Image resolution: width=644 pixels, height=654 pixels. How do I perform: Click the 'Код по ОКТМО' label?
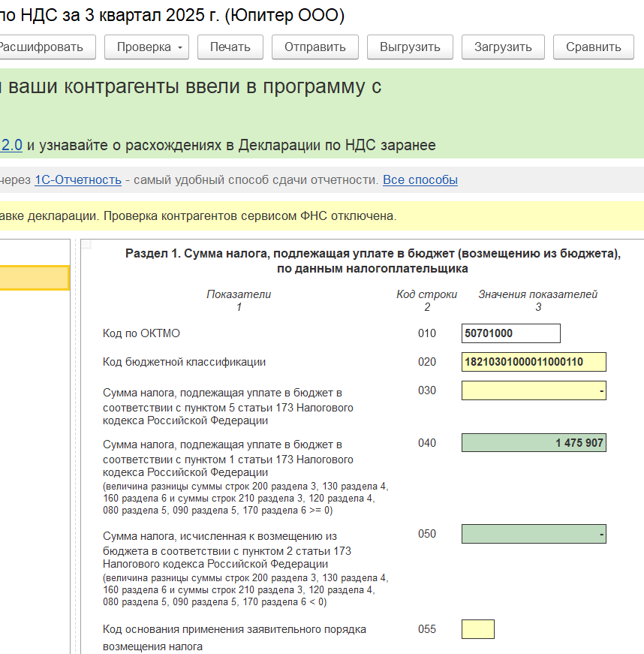[141, 333]
